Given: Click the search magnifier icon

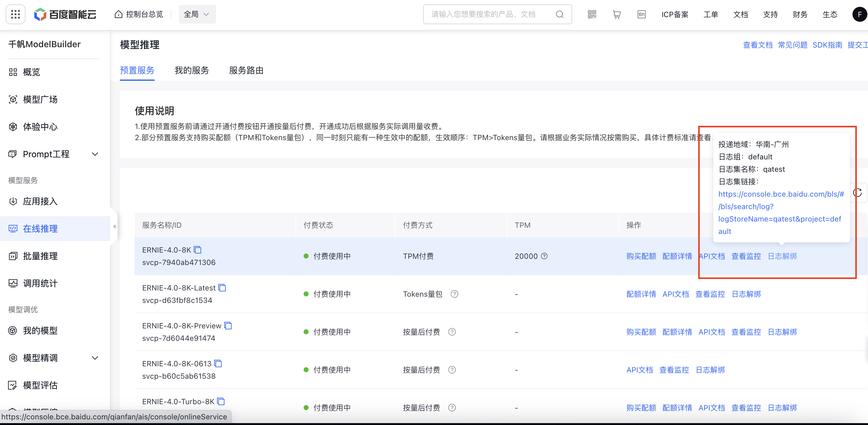Looking at the screenshot, I should [560, 14].
